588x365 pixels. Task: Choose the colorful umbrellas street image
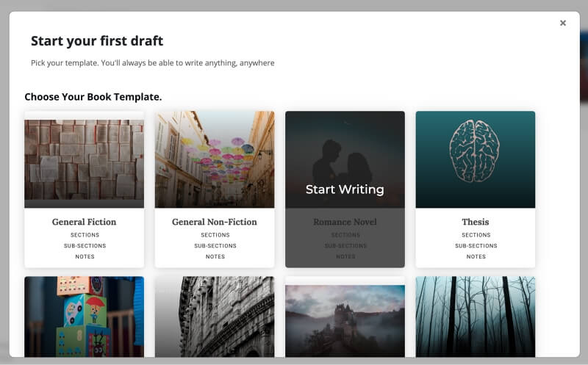pos(215,159)
